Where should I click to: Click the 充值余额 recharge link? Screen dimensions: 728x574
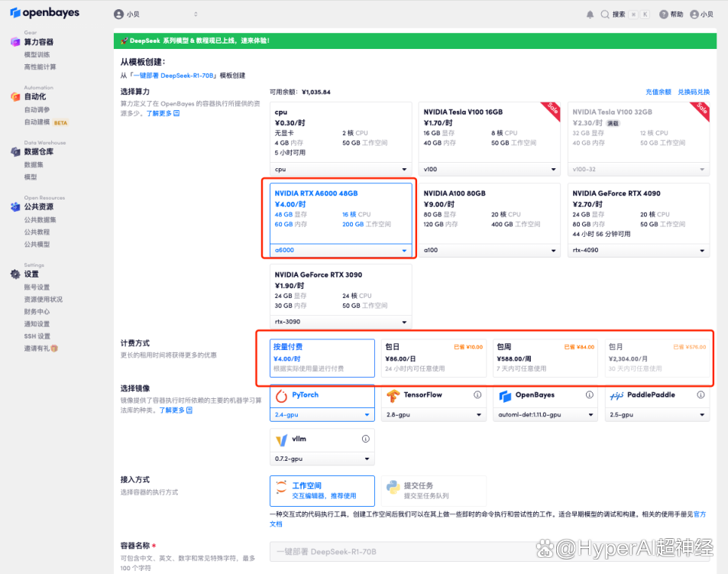click(658, 92)
